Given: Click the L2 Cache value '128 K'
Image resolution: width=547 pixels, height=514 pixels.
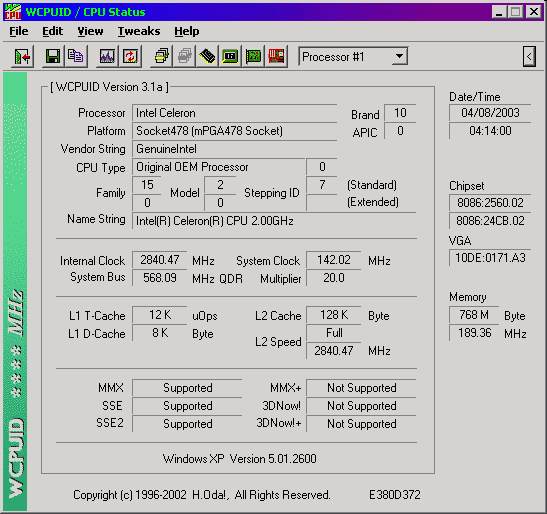Looking at the screenshot, I should point(334,315).
